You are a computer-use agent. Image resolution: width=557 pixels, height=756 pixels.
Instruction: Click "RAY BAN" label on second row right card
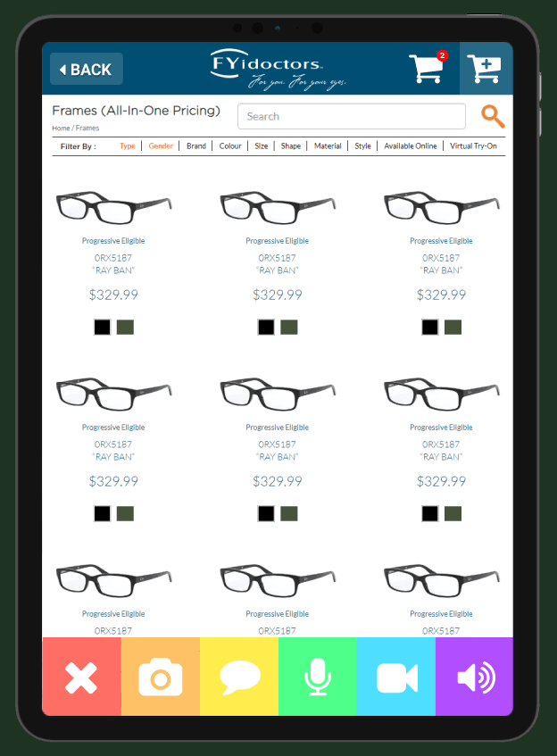(x=441, y=457)
